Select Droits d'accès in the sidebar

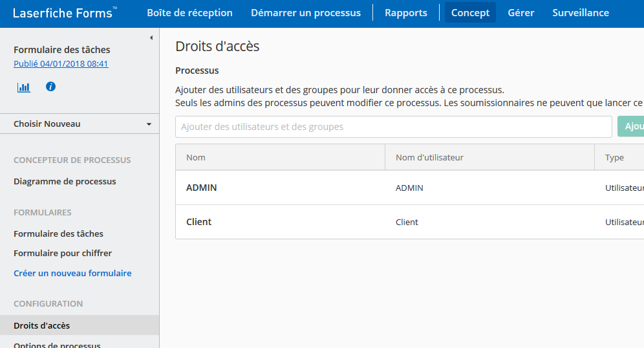(80, 325)
